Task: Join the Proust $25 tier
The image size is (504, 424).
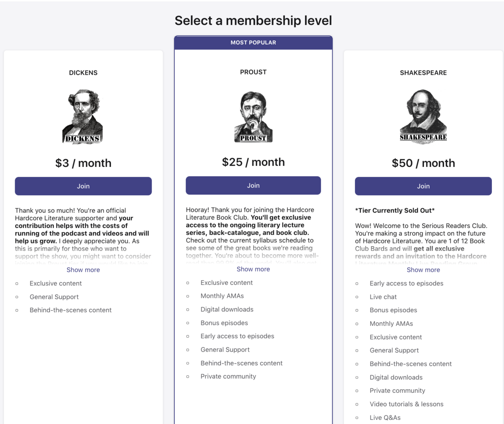Action: click(253, 185)
